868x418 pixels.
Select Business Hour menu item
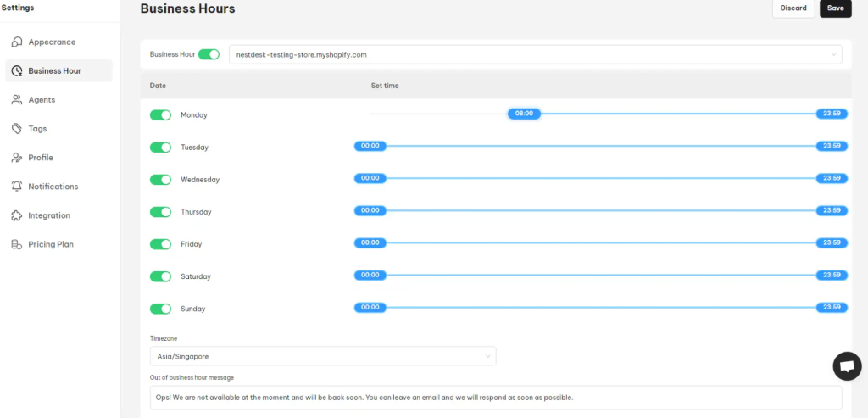[58, 71]
